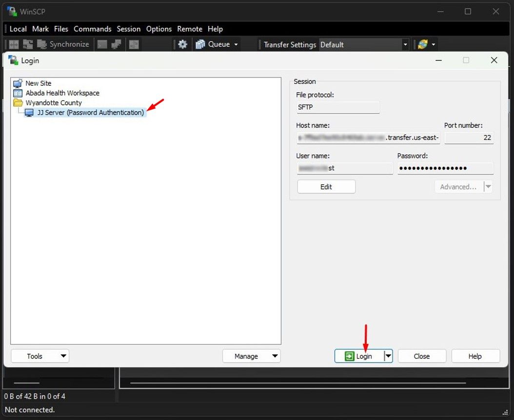Viewport: 514px width, 420px height.
Task: Collapse the Wyandotte County folder
Action: (54, 103)
